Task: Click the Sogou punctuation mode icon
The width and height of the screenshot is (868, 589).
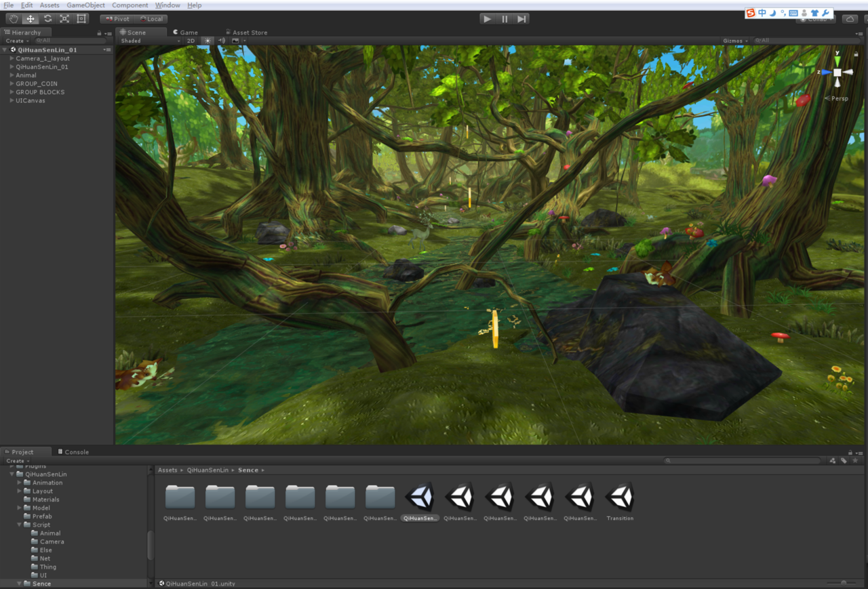Action: pyautogui.click(x=783, y=13)
